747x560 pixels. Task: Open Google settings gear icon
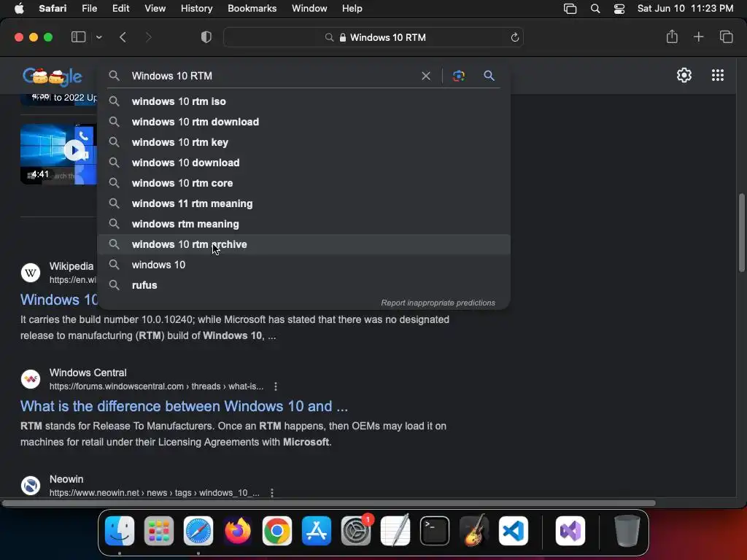coord(684,75)
